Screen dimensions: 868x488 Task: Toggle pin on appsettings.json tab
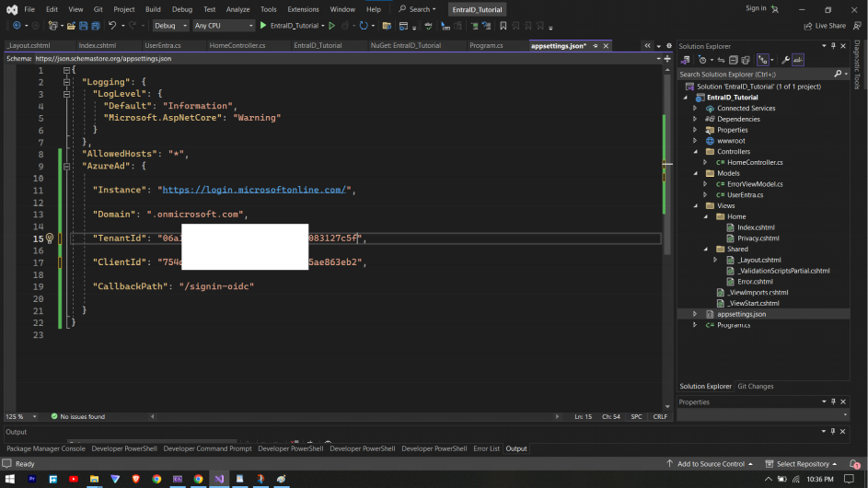click(x=596, y=45)
